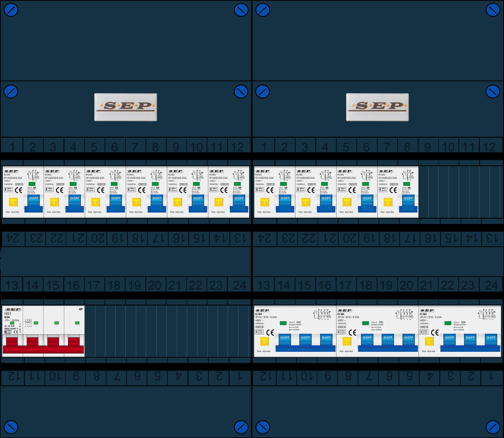The height and width of the screenshot is (438, 504).
Task: Click upright slot number 9 label in right panel
Action: pos(428,147)
